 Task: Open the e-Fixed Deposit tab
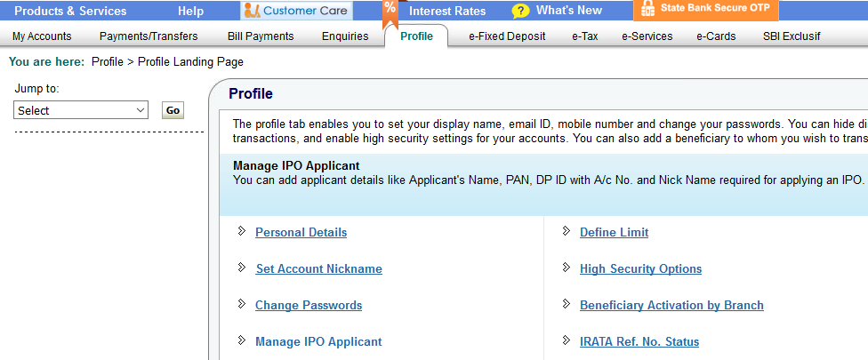click(507, 36)
